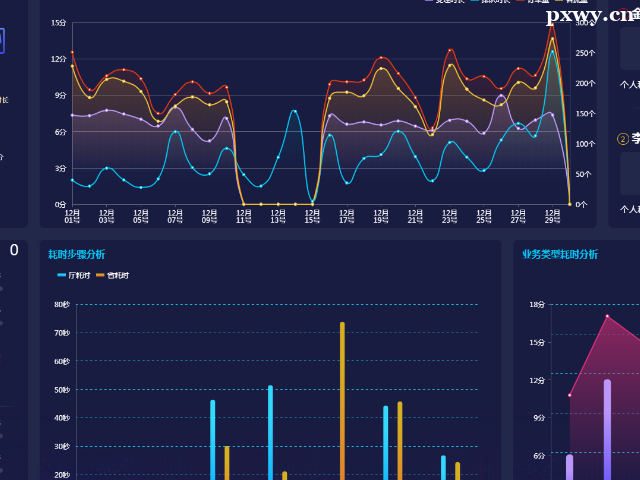This screenshot has width=640, height=480.
Task: Click the circled number 2 rank badge
Action: [624, 140]
